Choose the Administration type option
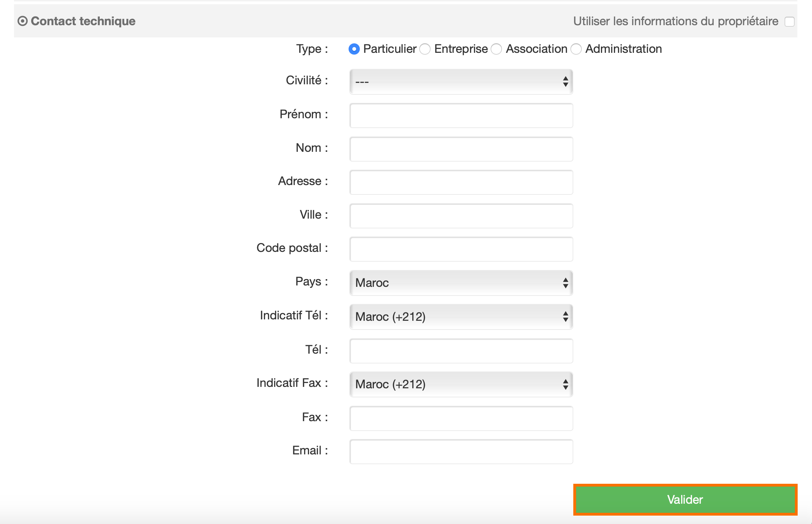The width and height of the screenshot is (812, 524). tap(576, 49)
